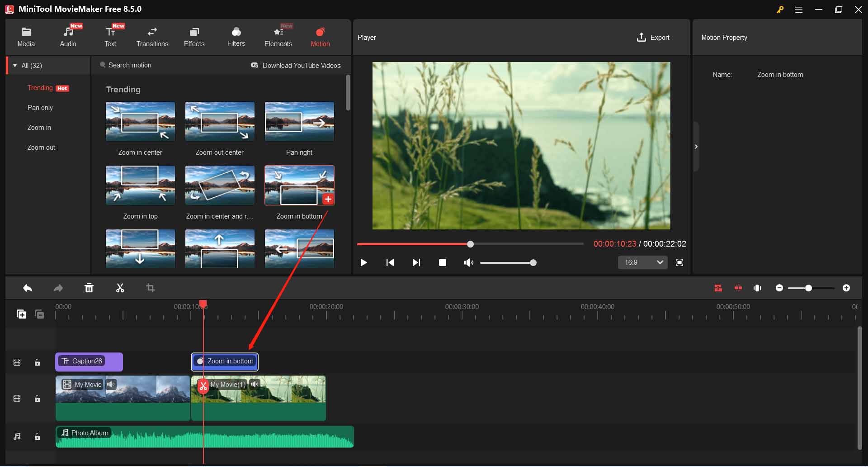The height and width of the screenshot is (467, 868).
Task: Lock the caption track
Action: coord(37,362)
